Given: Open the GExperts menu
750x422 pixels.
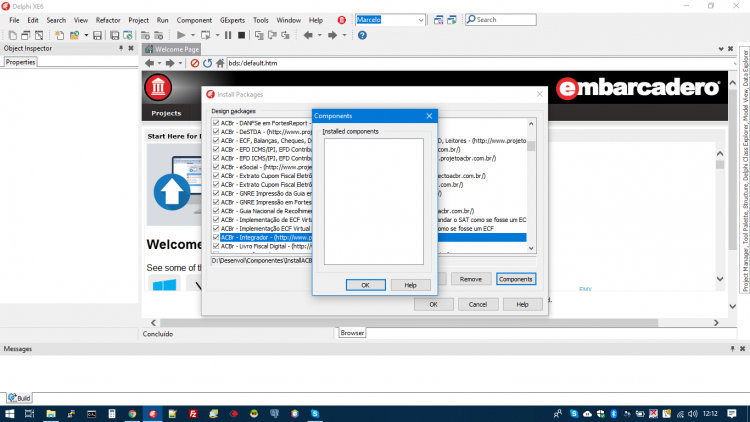Looking at the screenshot, I should pyautogui.click(x=232, y=20).
